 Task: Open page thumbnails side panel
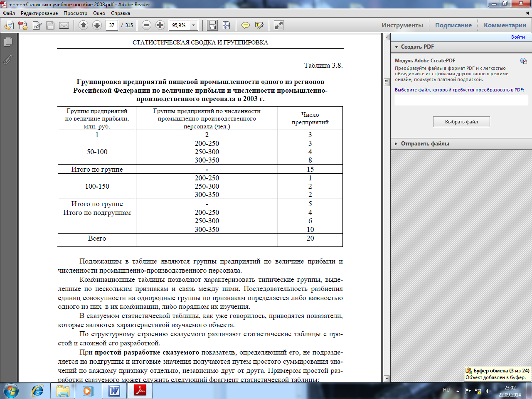pyautogui.click(x=8, y=42)
